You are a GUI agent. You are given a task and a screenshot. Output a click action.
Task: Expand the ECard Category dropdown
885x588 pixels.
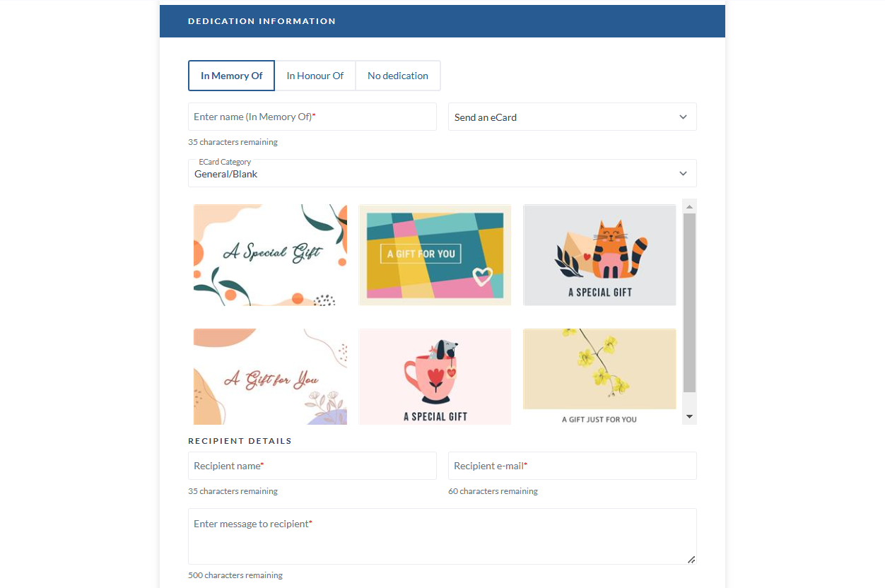(443, 173)
